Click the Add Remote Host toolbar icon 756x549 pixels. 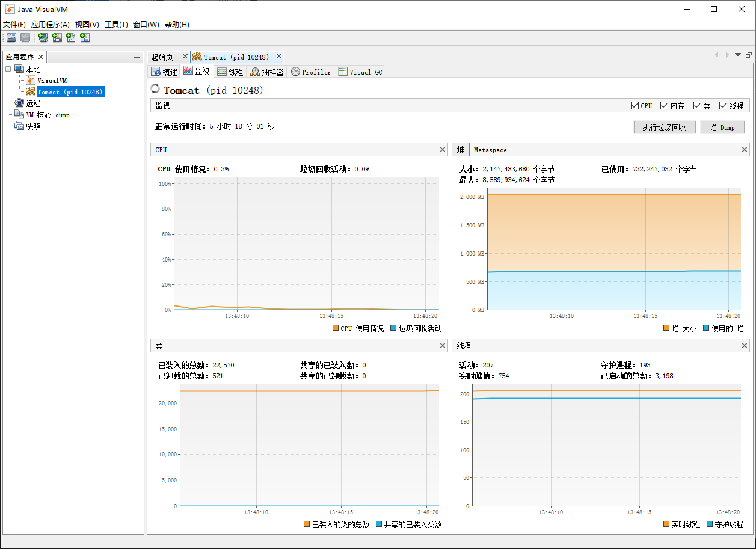(x=43, y=38)
